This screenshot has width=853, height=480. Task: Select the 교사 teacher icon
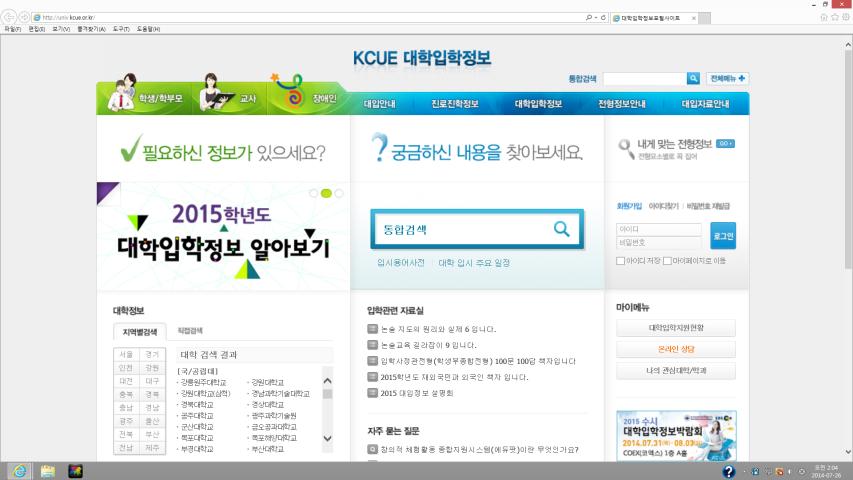(215, 93)
